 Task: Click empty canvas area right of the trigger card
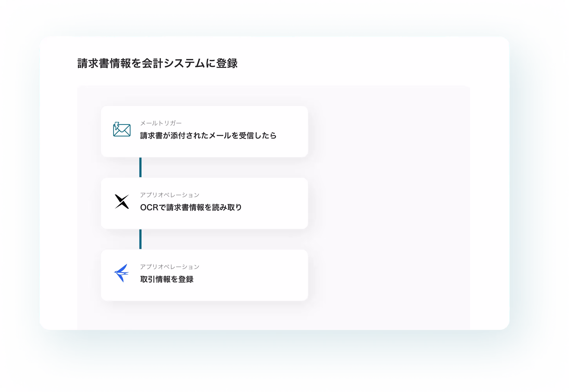[x=388, y=132]
